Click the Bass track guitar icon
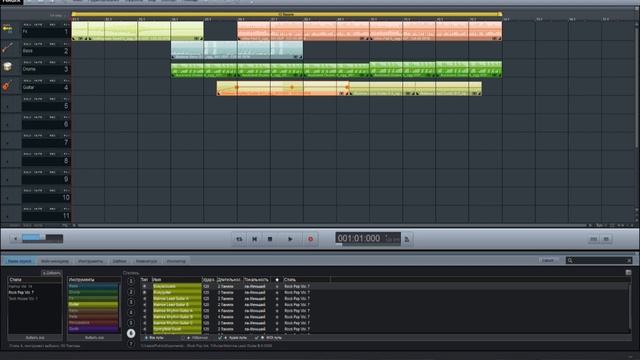The width and height of the screenshot is (640, 360). (x=7, y=48)
